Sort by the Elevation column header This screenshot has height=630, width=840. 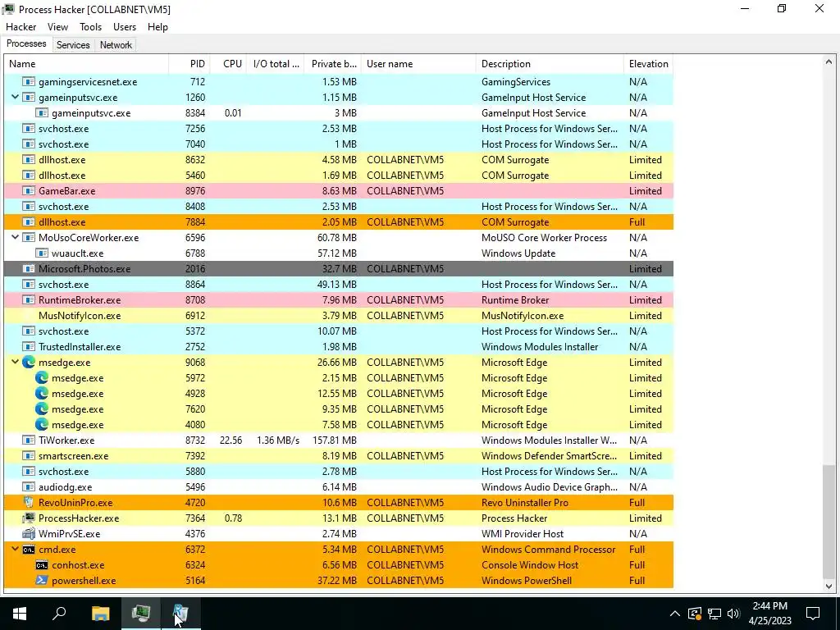648,64
